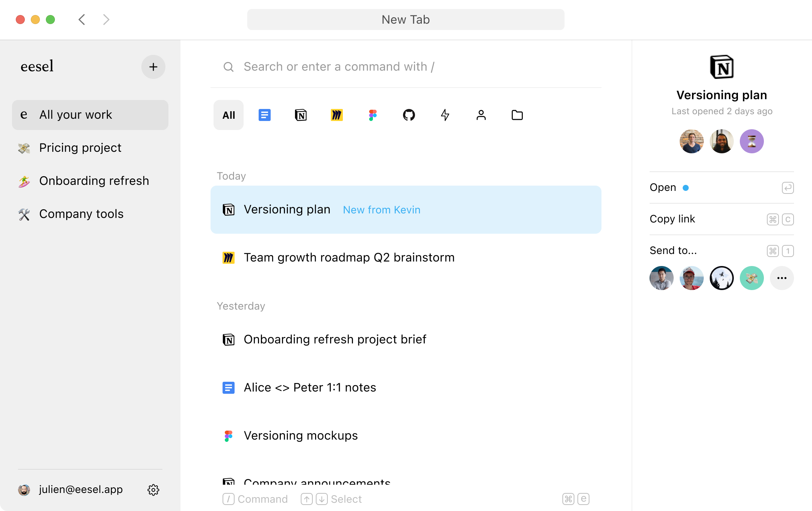The width and height of the screenshot is (812, 511).
Task: Click the New from Kevin label
Action: 382,210
